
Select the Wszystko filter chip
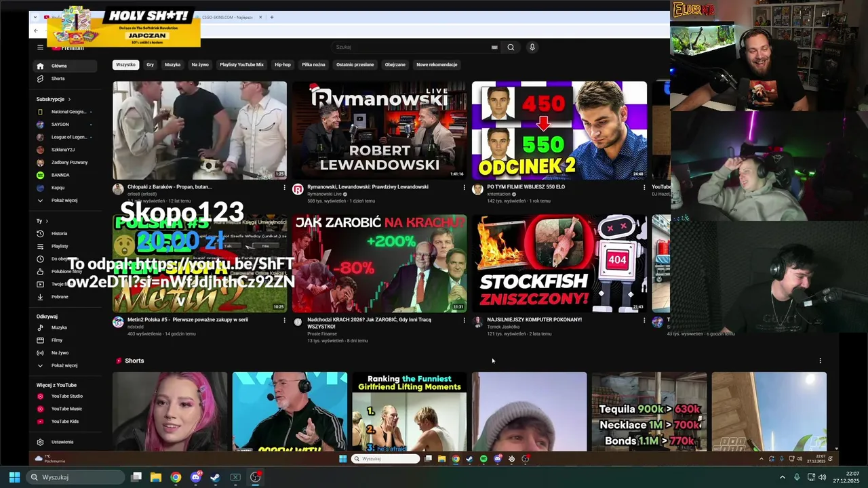[125, 65]
